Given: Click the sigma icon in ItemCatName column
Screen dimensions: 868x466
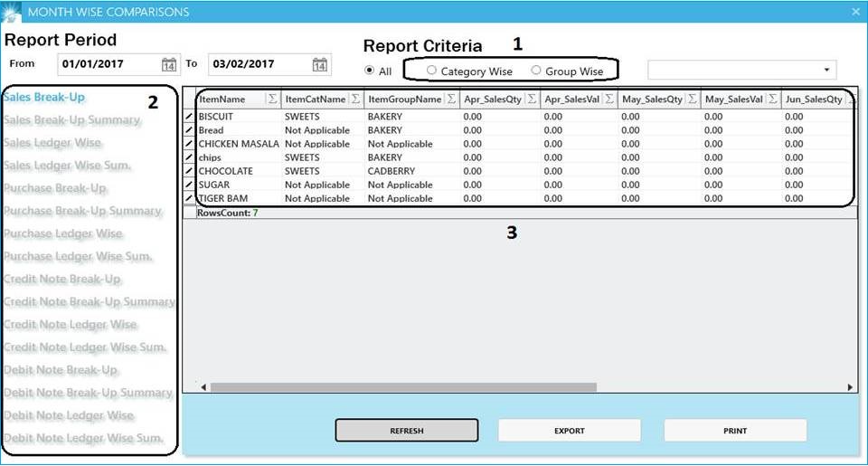Looking at the screenshot, I should pos(355,100).
